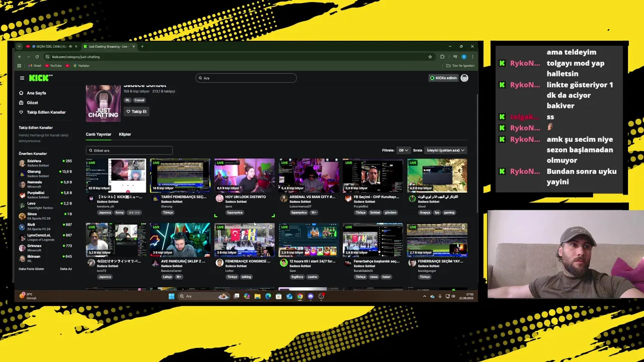Viewport: 644px width, 362px height.
Task: Click Windows taskbar Ara search box
Action: click(x=204, y=296)
